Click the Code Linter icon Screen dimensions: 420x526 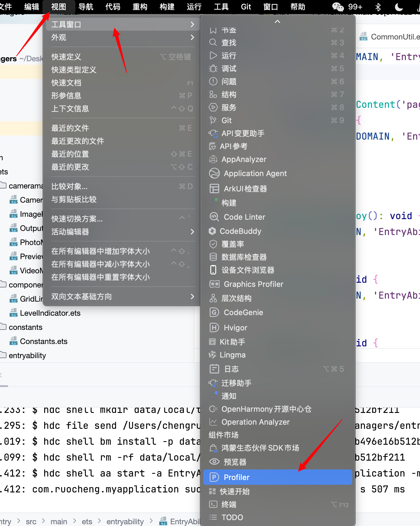[x=214, y=217]
